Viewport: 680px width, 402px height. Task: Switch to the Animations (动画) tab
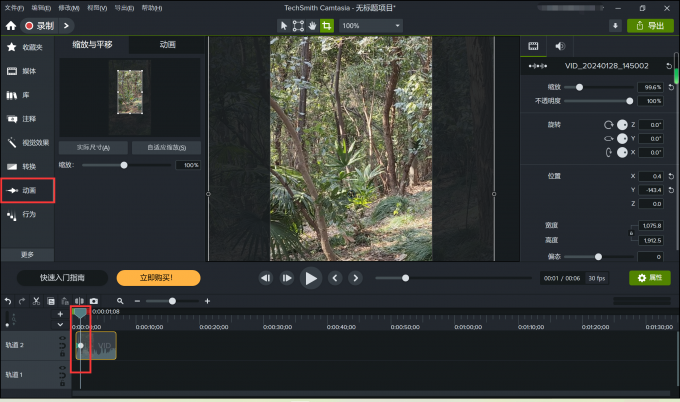(167, 45)
